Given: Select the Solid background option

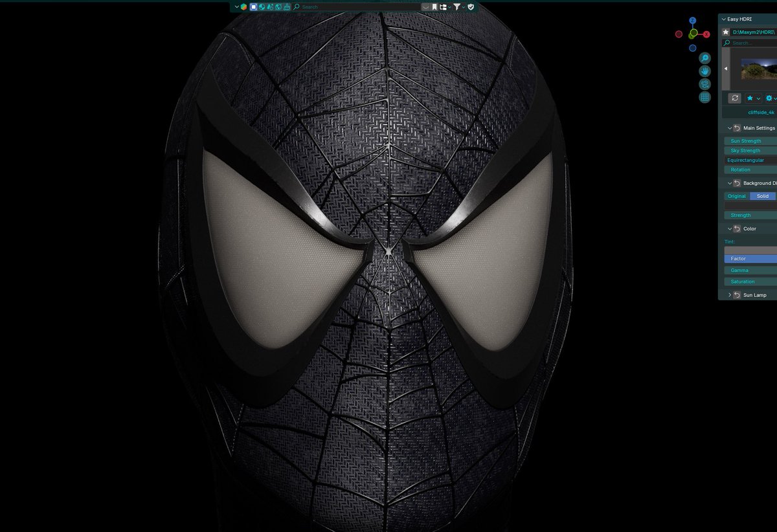Looking at the screenshot, I should click(x=763, y=196).
